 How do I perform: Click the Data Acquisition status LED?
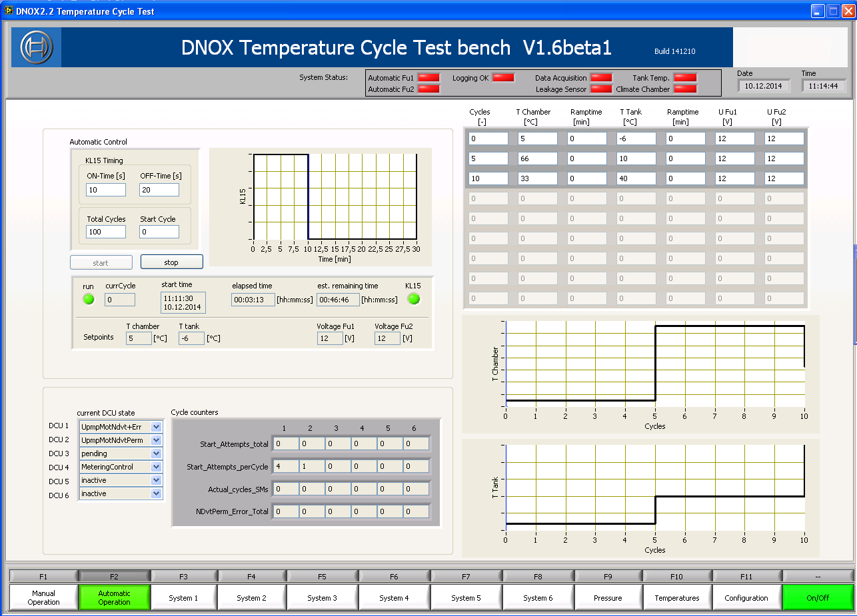point(601,78)
